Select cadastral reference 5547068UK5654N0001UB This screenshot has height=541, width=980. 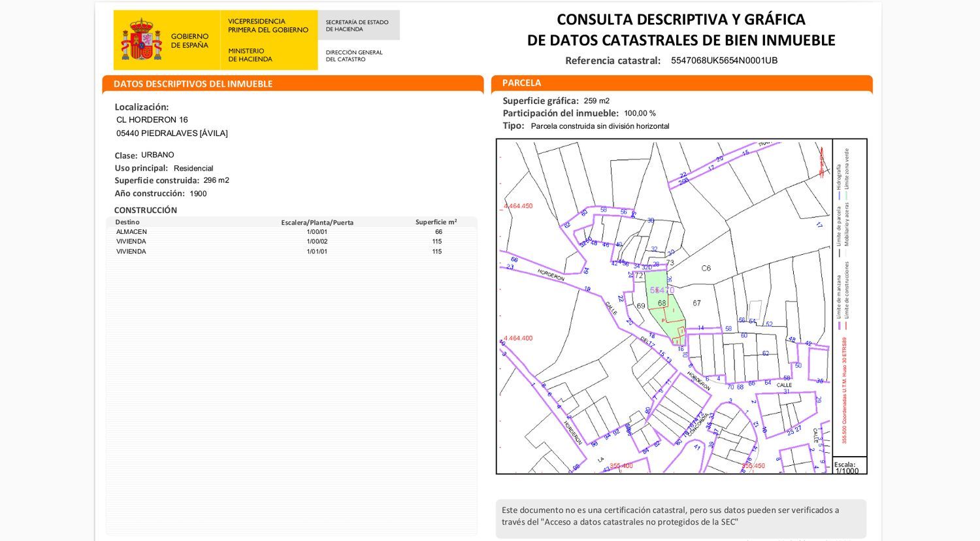(x=724, y=61)
